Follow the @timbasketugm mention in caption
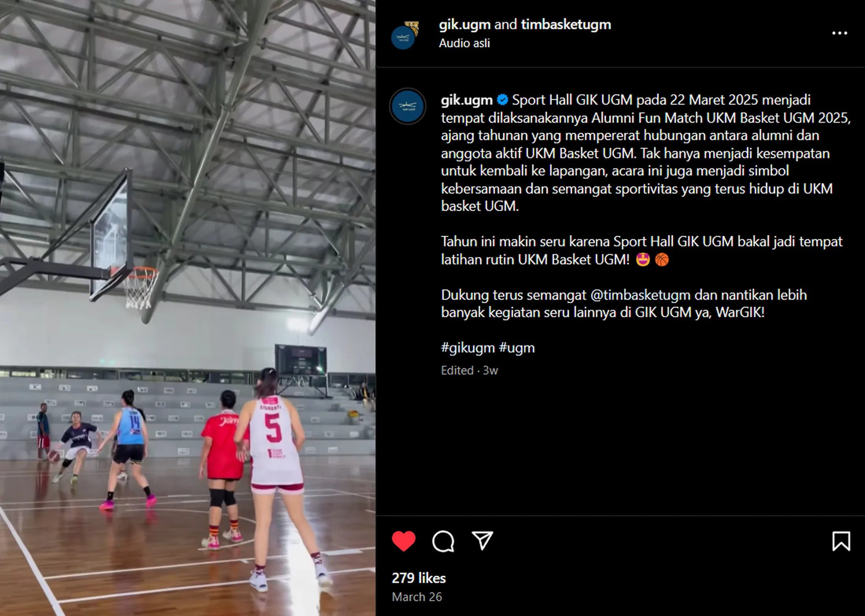865x616 pixels. [x=640, y=295]
